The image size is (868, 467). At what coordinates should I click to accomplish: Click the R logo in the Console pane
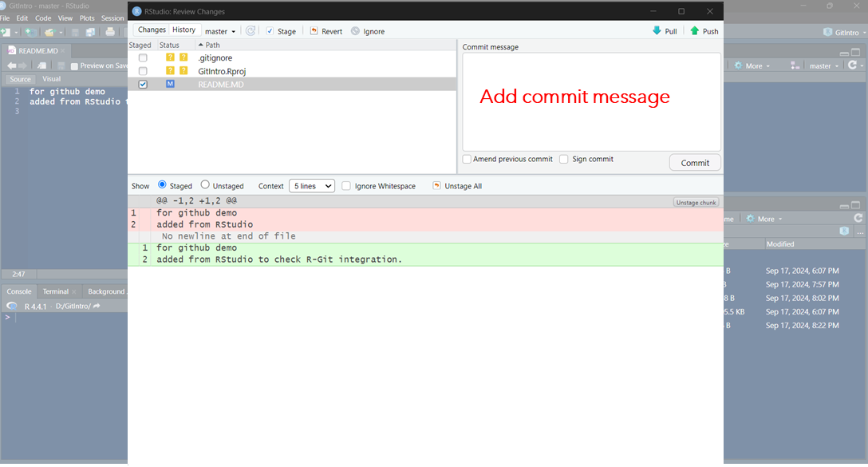pos(12,306)
